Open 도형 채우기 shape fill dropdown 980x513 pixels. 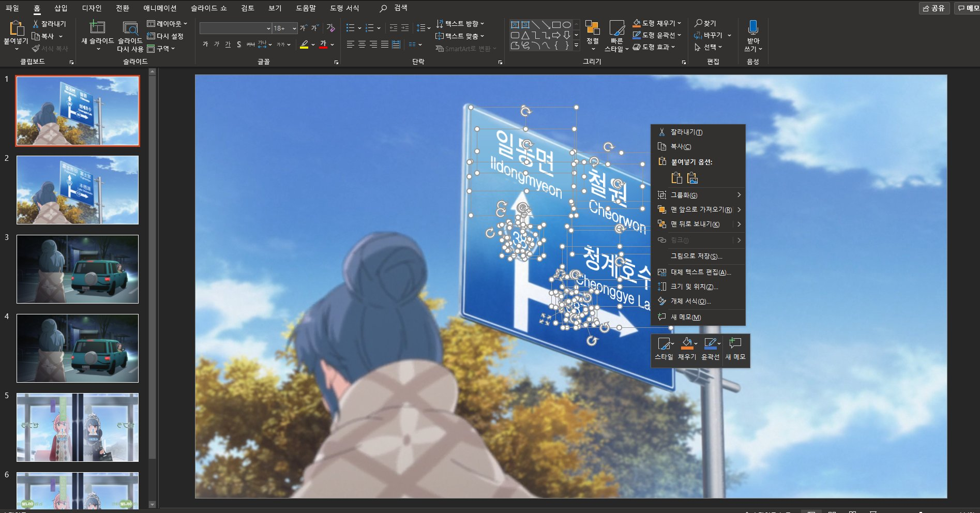657,23
